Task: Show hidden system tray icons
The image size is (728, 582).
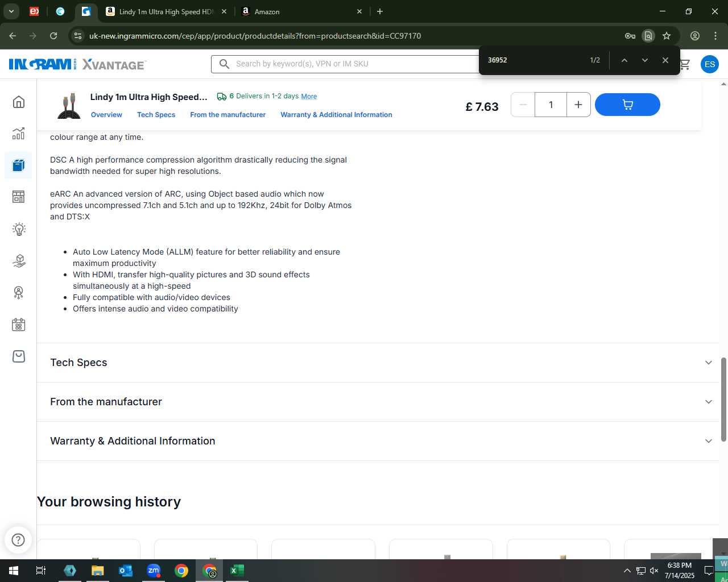Action: 627,571
